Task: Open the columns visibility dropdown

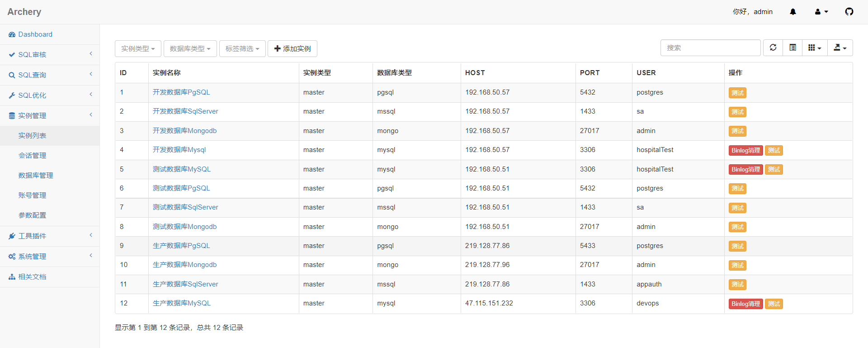Action: 814,48
